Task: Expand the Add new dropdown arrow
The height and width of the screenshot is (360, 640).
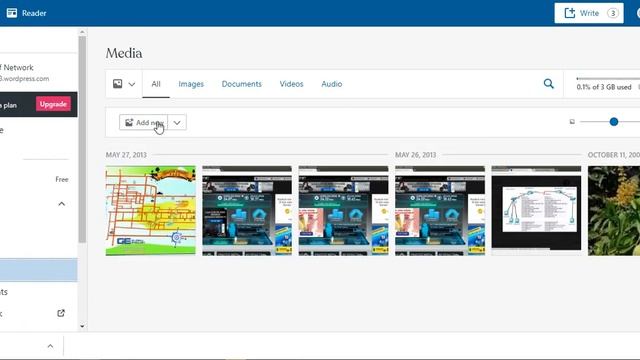Action: (177, 122)
